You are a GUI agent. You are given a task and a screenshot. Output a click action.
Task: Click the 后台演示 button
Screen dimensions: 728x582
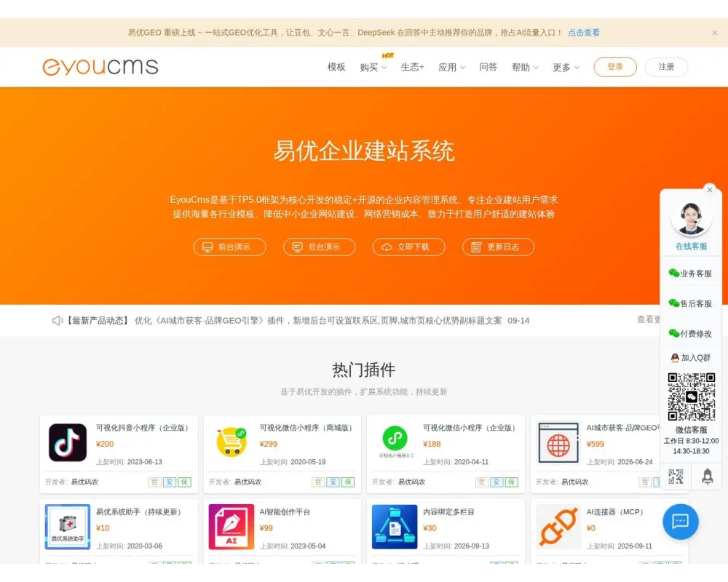(320, 247)
